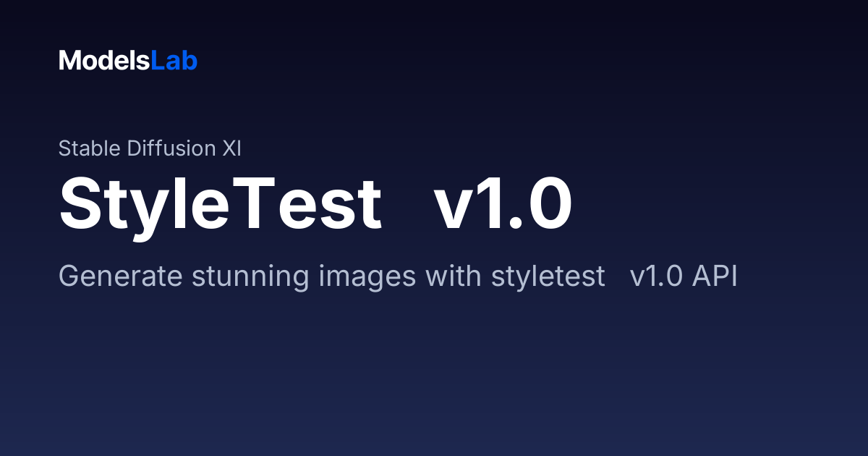Click the word "Diffusion" in subtitle

click(x=171, y=148)
